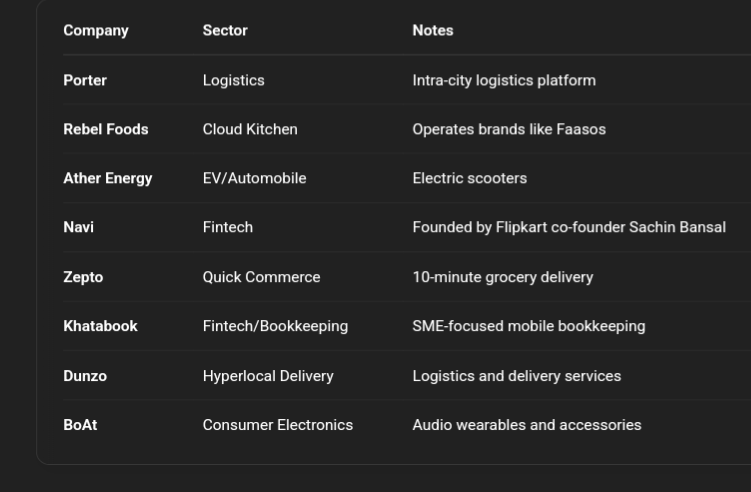This screenshot has height=492, width=751.
Task: Click the note mentioning Sachin Bansal
Action: point(569,227)
